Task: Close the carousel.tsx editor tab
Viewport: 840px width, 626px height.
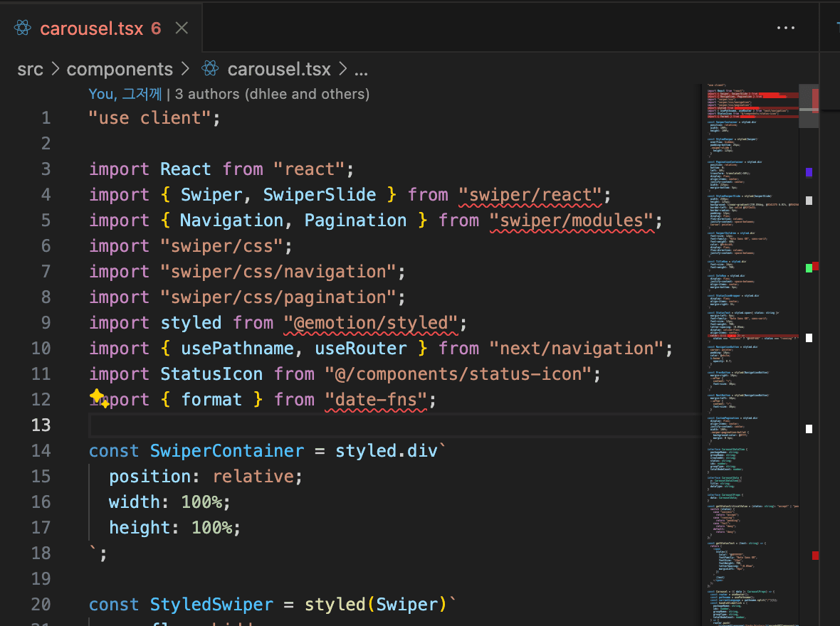Action: (182, 28)
